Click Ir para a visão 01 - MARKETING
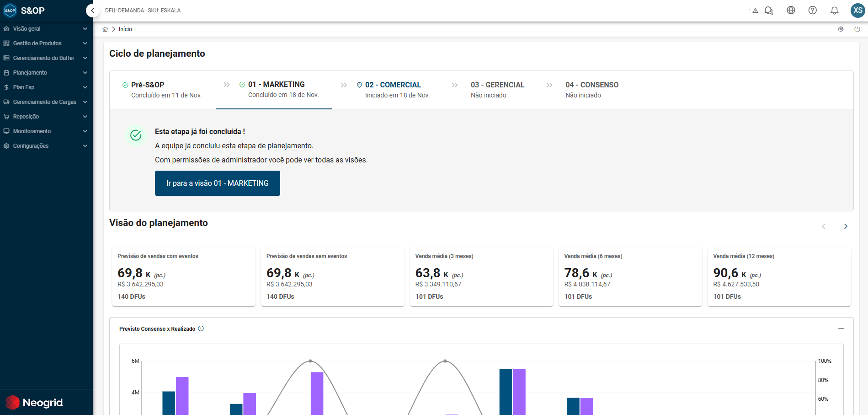Screen dimensions: 868x415 [217, 183]
